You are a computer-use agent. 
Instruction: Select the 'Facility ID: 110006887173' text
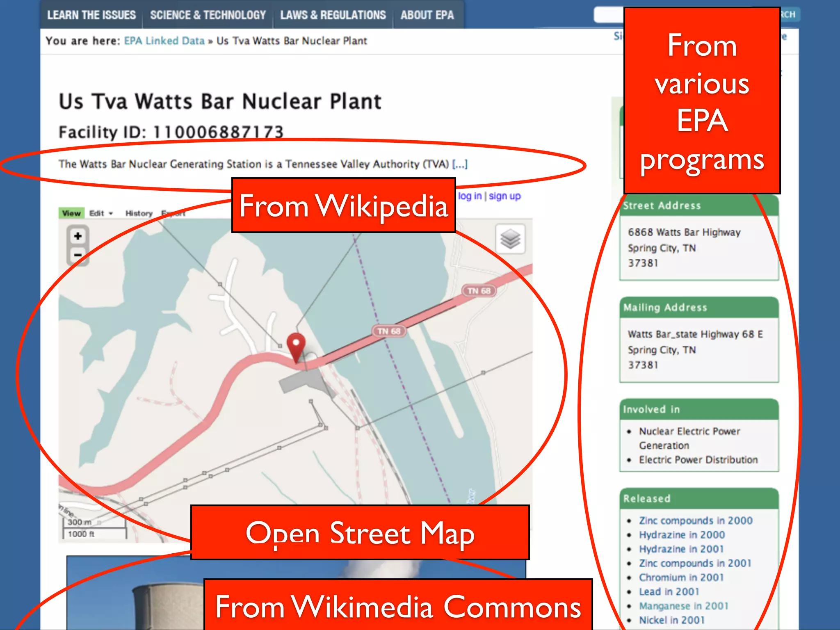(171, 132)
